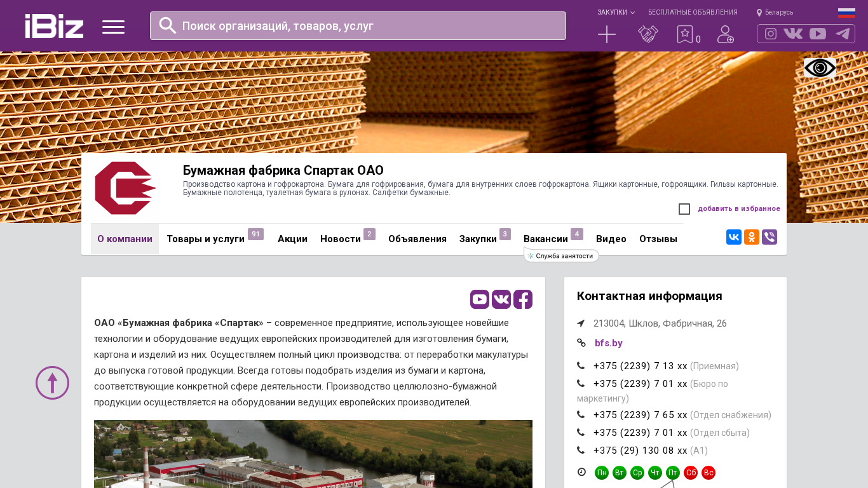Click the Вт weekday indicator
868x488 pixels.
coord(620,473)
